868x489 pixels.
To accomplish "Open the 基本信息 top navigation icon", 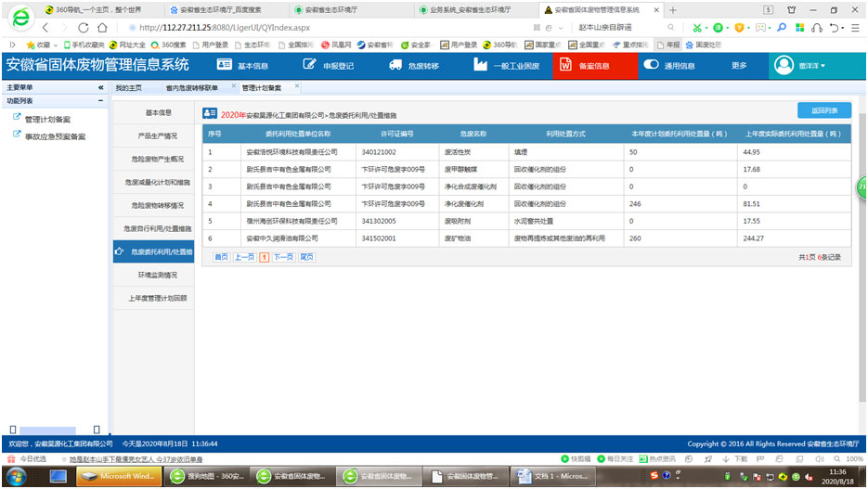I will [x=224, y=65].
